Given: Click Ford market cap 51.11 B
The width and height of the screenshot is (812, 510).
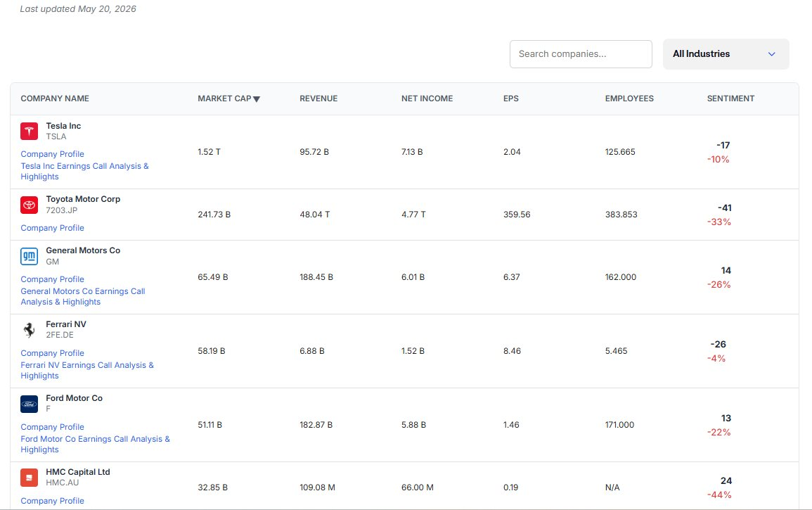Looking at the screenshot, I should coord(210,425).
